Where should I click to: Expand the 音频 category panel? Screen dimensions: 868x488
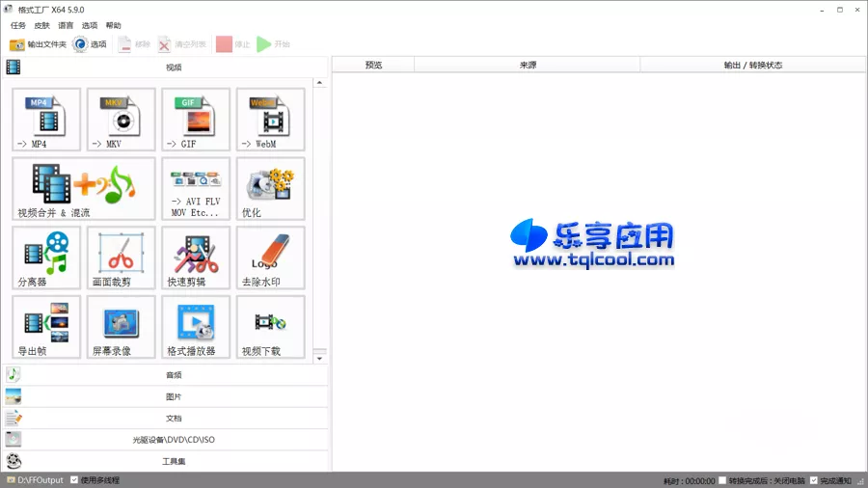(166, 374)
